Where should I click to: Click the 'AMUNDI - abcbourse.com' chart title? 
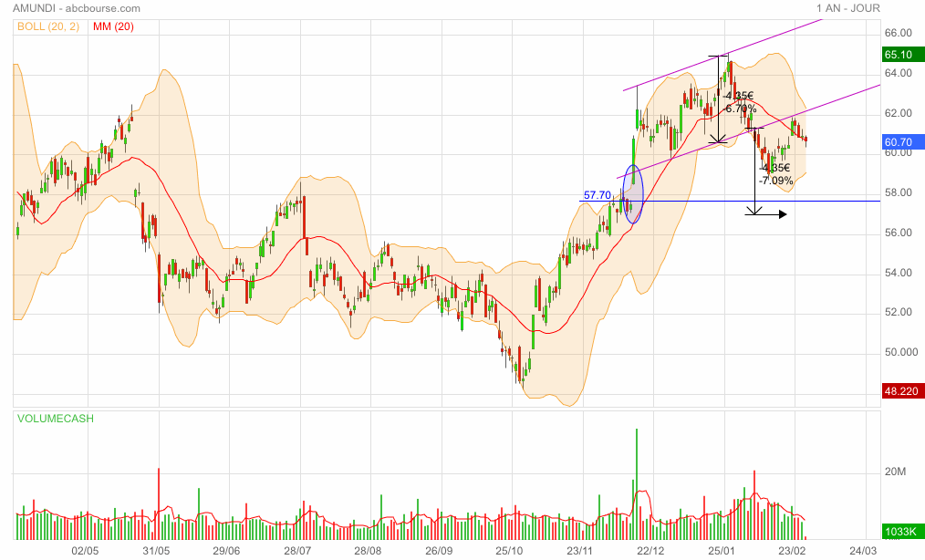(77, 8)
